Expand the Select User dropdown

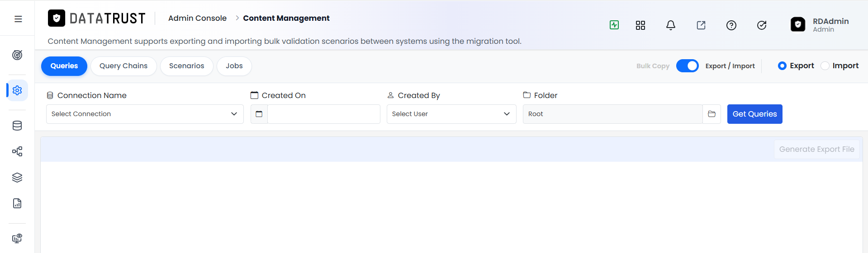click(x=451, y=114)
